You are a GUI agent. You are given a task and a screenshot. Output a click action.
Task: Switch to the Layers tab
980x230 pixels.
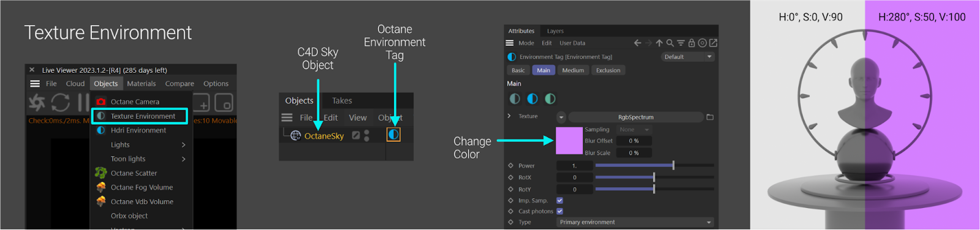pos(556,31)
